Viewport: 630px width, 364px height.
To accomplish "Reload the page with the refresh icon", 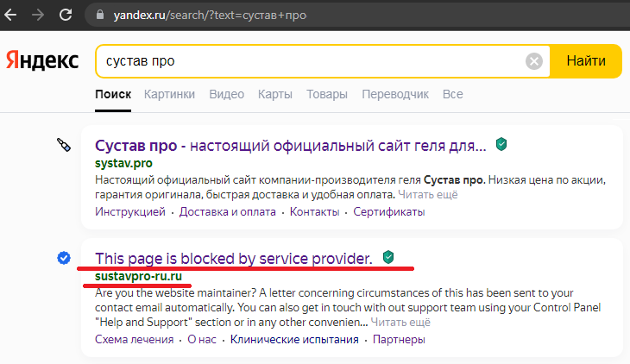I will [66, 16].
